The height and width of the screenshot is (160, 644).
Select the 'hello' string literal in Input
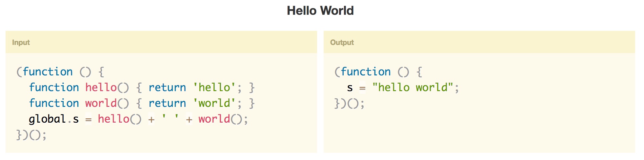[214, 88]
